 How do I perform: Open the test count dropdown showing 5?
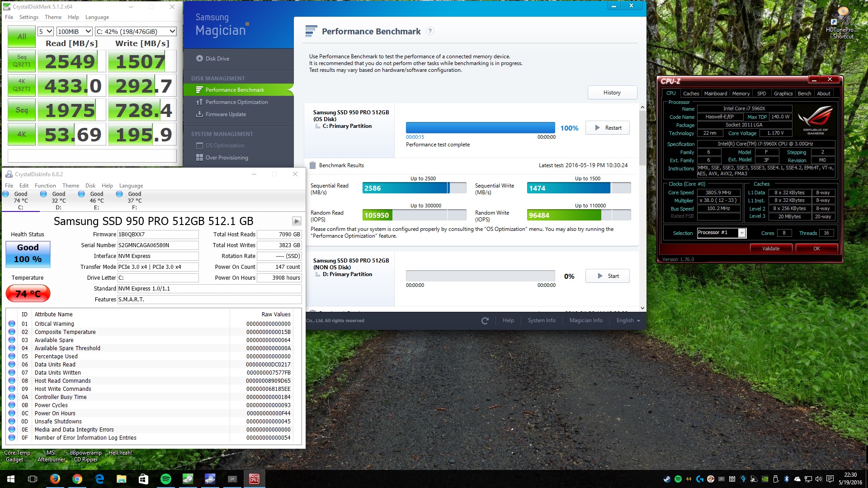pyautogui.click(x=46, y=32)
